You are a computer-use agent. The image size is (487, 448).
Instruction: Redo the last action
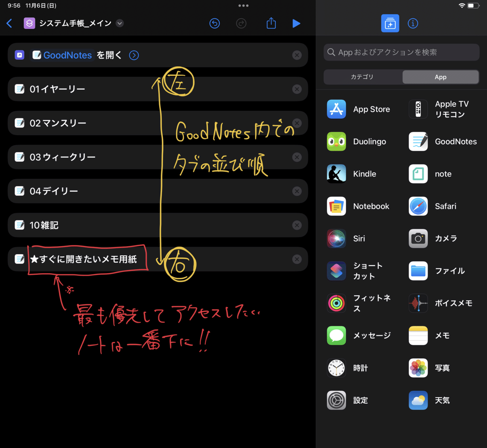click(x=241, y=24)
